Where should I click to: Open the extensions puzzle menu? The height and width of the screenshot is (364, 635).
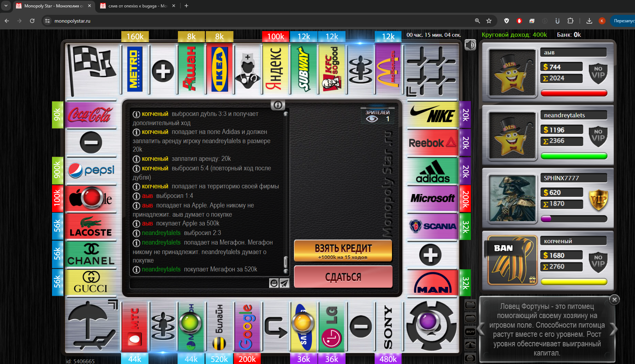(570, 21)
